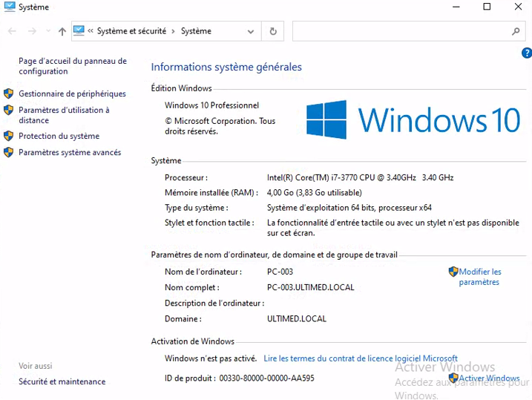The height and width of the screenshot is (400, 532).
Task: Click the search magnifier icon
Action: [516, 31]
